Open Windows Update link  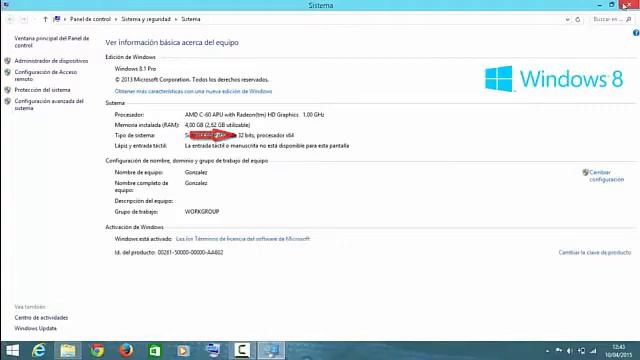pyautogui.click(x=36, y=328)
